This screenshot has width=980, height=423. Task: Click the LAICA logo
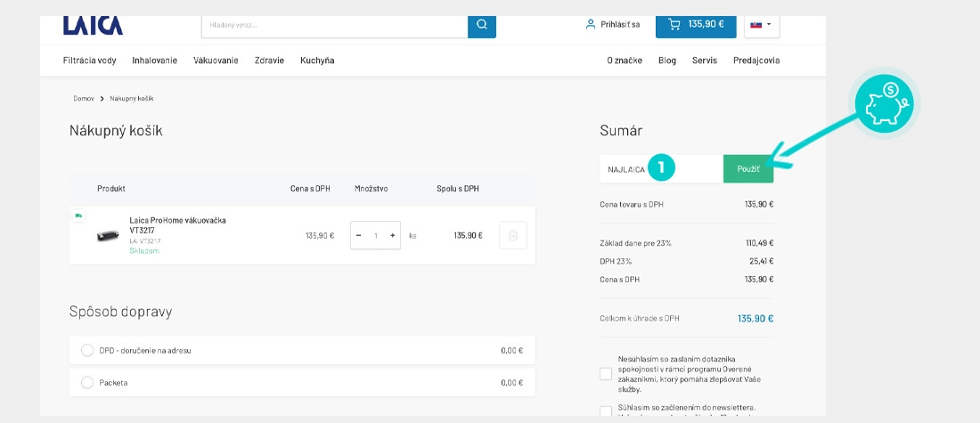pyautogui.click(x=94, y=26)
